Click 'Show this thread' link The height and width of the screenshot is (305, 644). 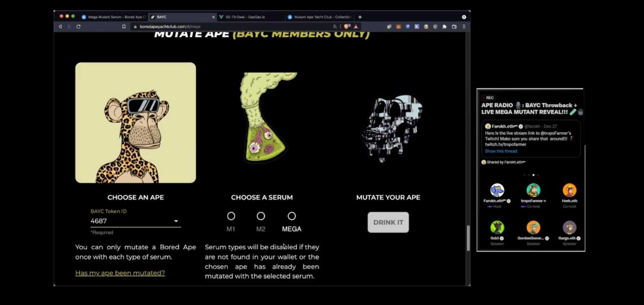point(501,151)
